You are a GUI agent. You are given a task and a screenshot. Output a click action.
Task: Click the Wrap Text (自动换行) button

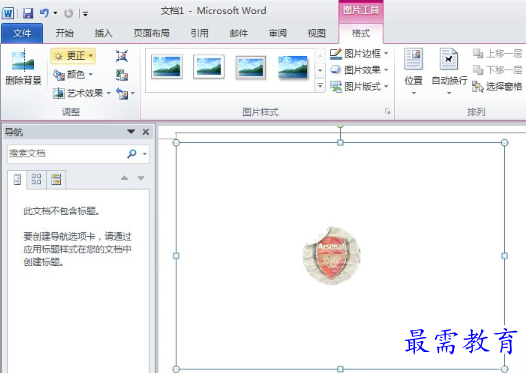pyautogui.click(x=449, y=71)
